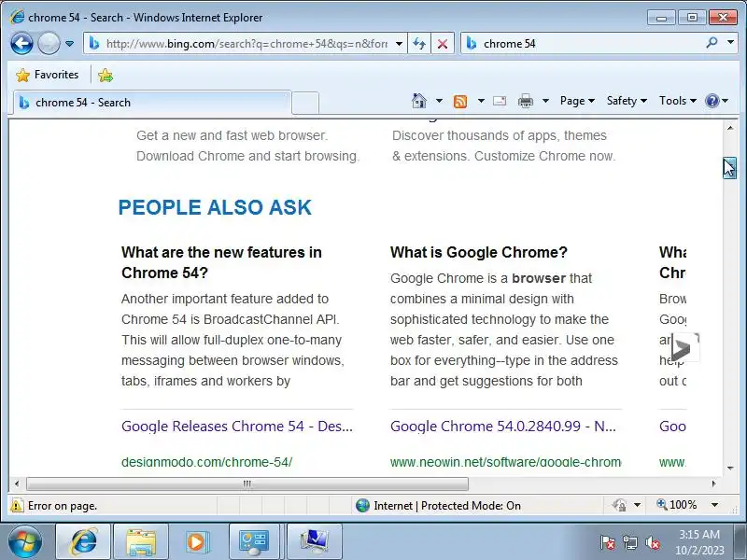This screenshot has height=560, width=747.
Task: Click the computer monitor taskbar icon
Action: 315,542
